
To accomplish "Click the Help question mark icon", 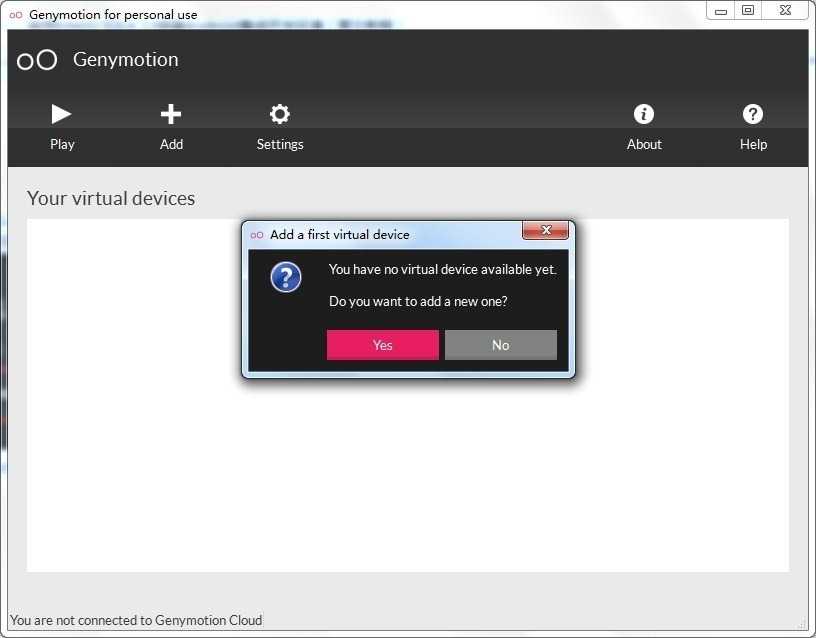I will 753,114.
